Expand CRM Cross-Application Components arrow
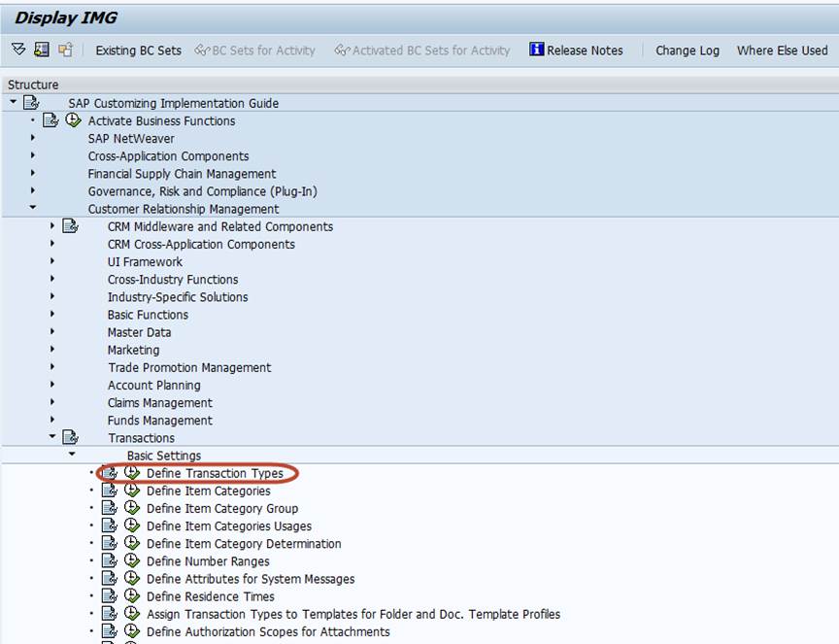 click(51, 244)
